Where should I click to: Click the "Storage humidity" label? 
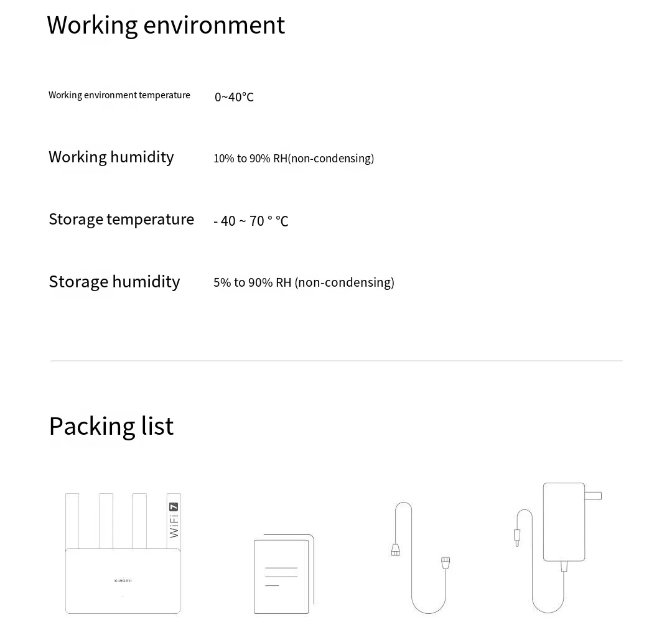(114, 281)
